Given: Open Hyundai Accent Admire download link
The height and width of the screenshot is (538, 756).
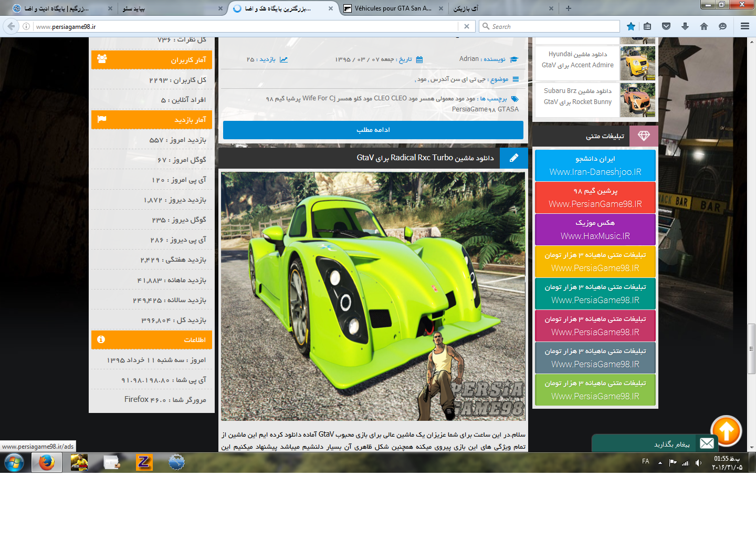Looking at the screenshot, I should click(x=577, y=59).
